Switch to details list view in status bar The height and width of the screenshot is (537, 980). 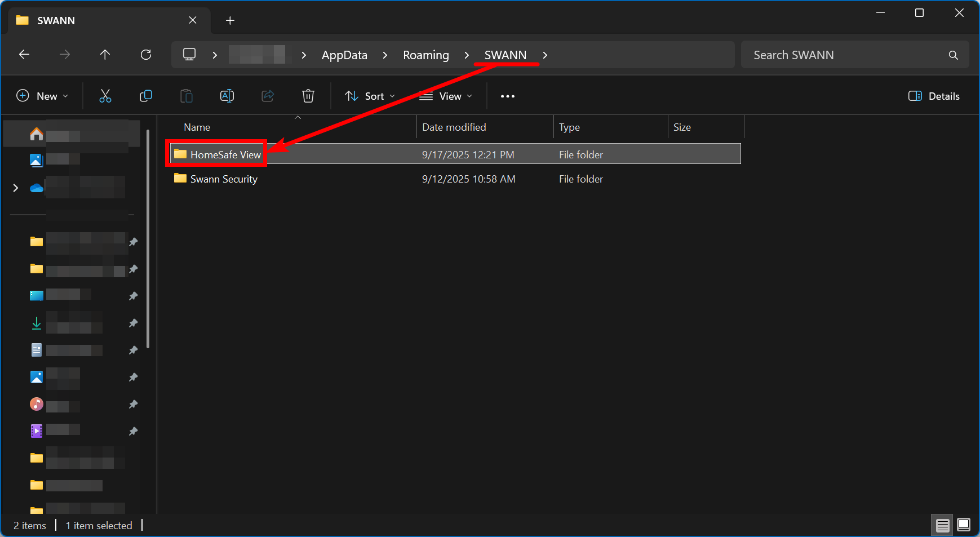coord(942,525)
